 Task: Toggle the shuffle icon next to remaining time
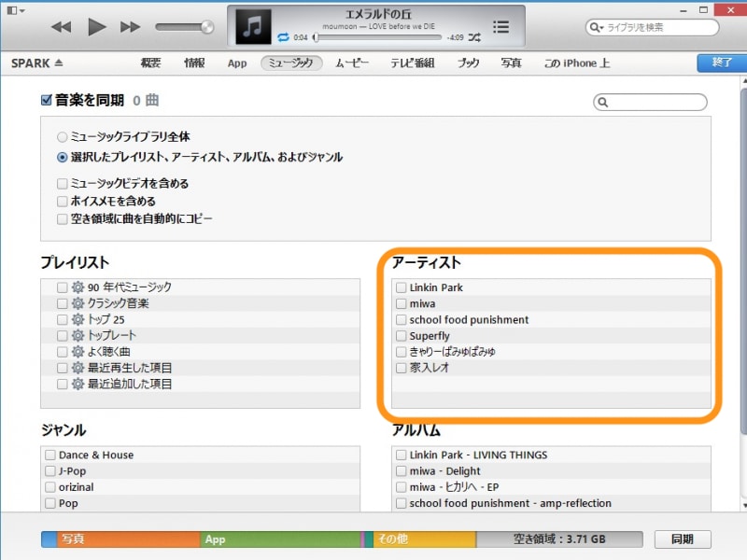[474, 37]
